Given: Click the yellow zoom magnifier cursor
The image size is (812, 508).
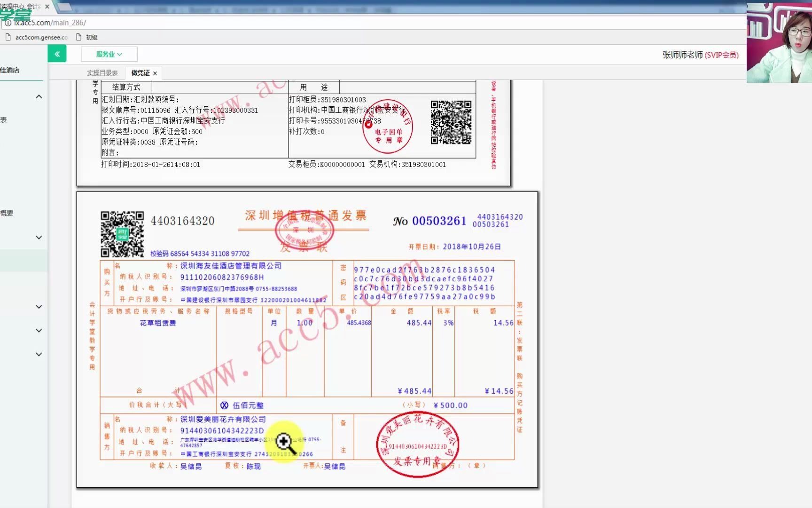Looking at the screenshot, I should pos(284,442).
